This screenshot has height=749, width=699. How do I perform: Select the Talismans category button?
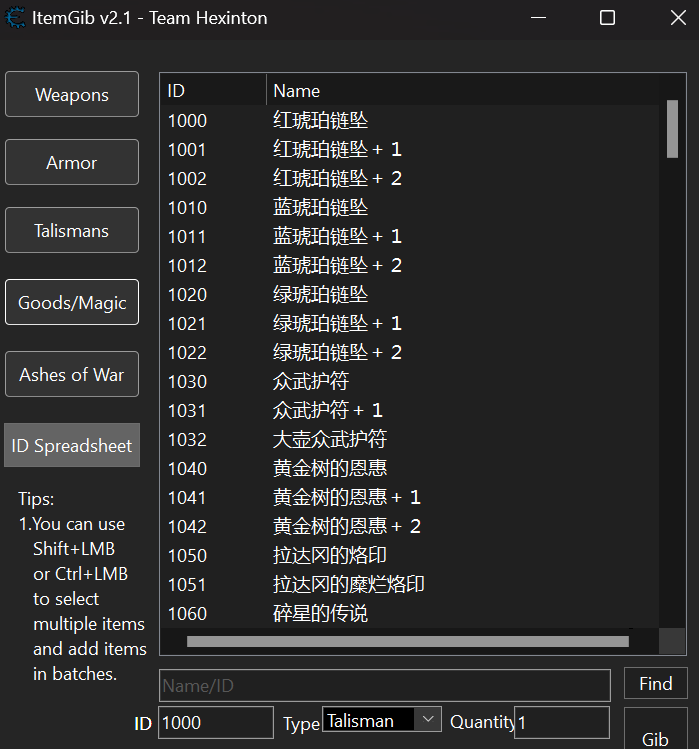click(x=72, y=230)
